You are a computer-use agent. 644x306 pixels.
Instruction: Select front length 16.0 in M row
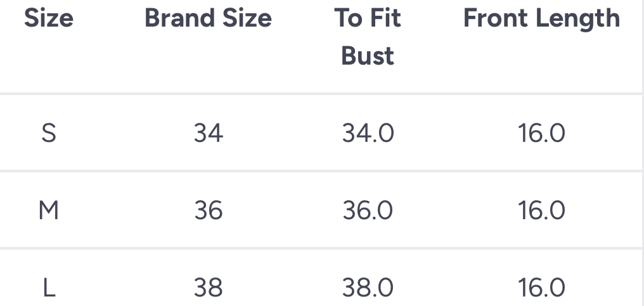[x=541, y=210]
